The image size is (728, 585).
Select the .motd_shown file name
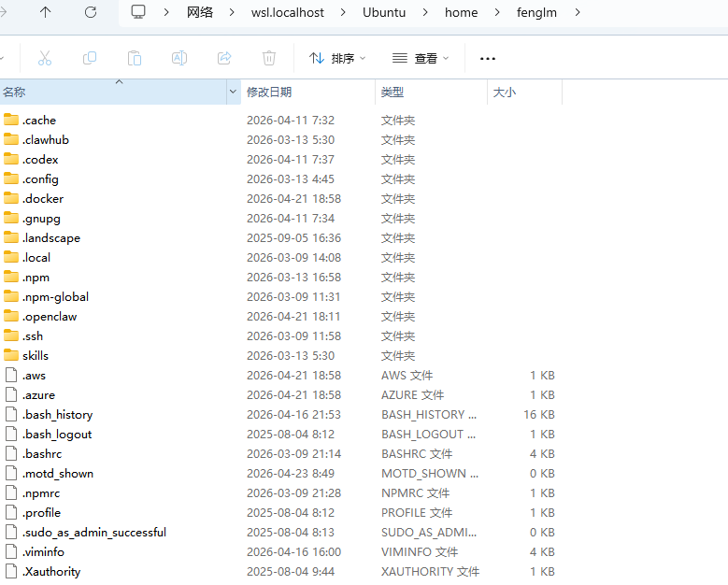tap(58, 473)
